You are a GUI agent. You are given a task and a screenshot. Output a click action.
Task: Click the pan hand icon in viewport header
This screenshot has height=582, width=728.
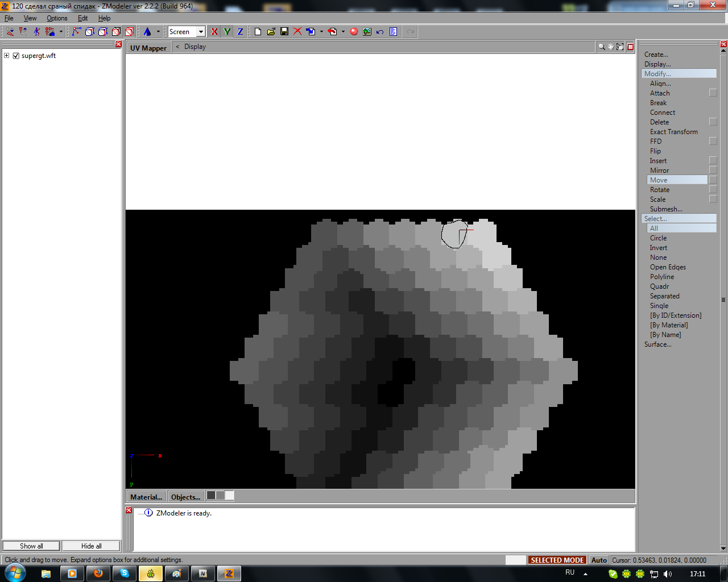(x=611, y=47)
